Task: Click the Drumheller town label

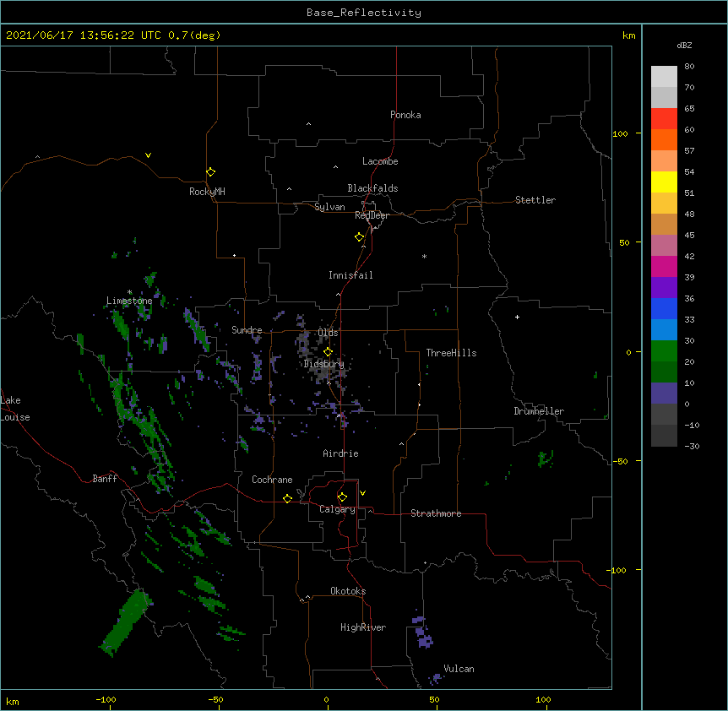Action: pyautogui.click(x=539, y=411)
